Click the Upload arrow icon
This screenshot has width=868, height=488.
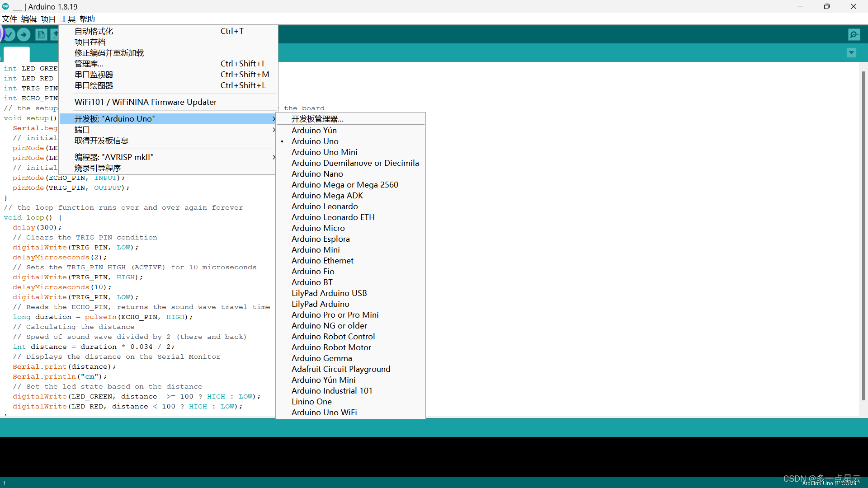coord(24,34)
